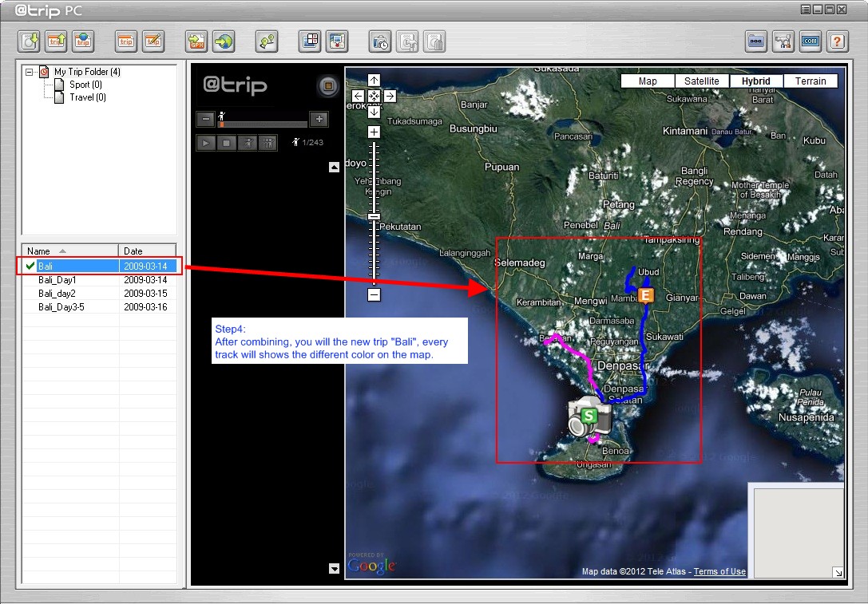Click the map zoom slider handle
Screen dimensions: 868x604
pos(375,216)
